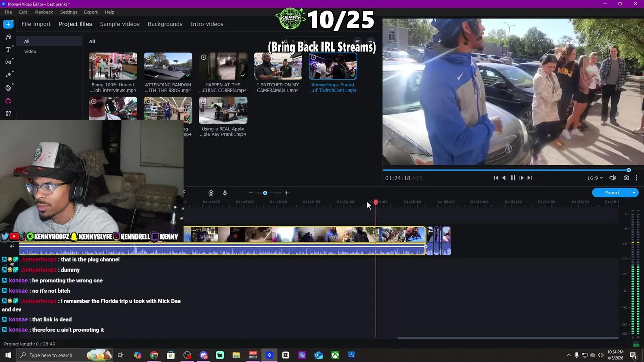Switch to the Sample videos tab
The width and height of the screenshot is (644, 362).
click(x=120, y=24)
